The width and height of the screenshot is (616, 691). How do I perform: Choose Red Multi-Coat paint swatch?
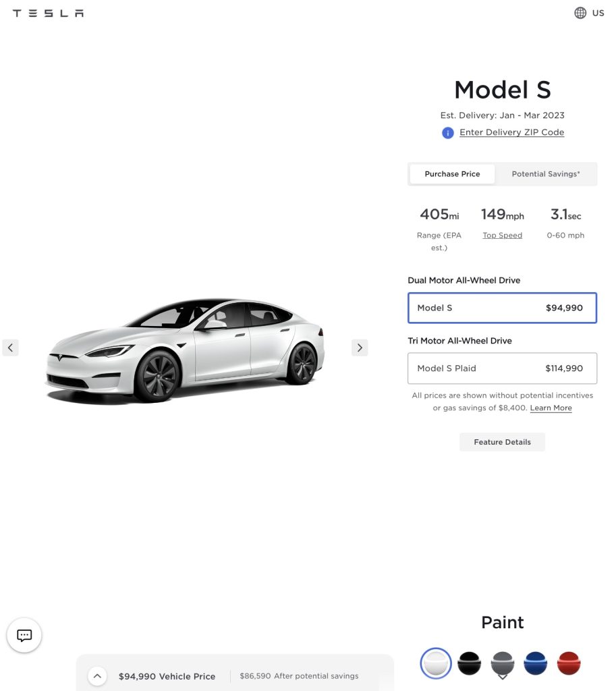(x=569, y=663)
